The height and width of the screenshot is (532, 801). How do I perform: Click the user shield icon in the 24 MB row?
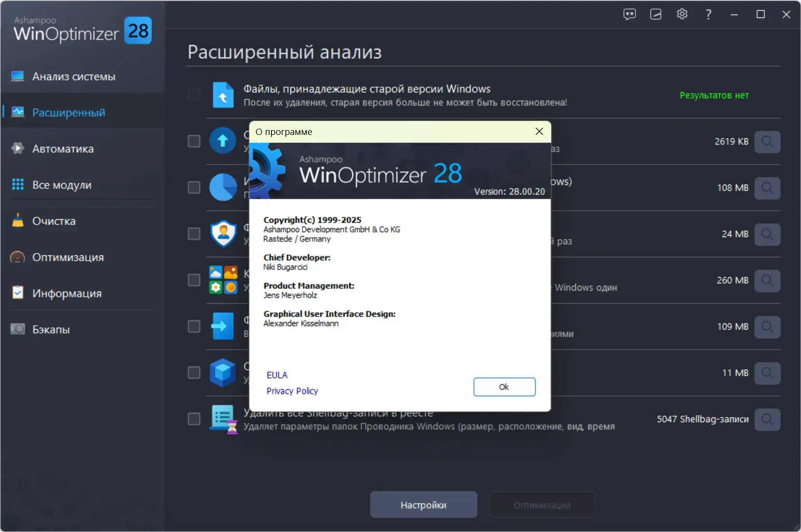click(x=223, y=234)
